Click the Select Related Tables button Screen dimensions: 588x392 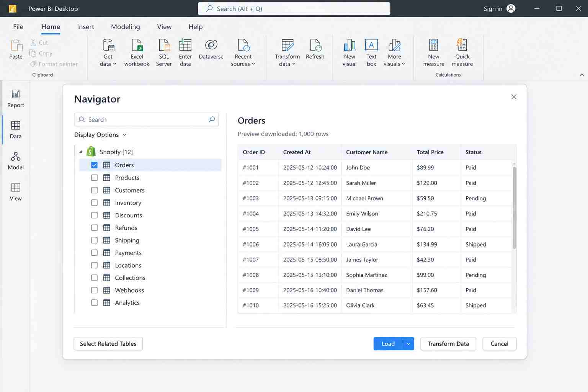click(108, 344)
